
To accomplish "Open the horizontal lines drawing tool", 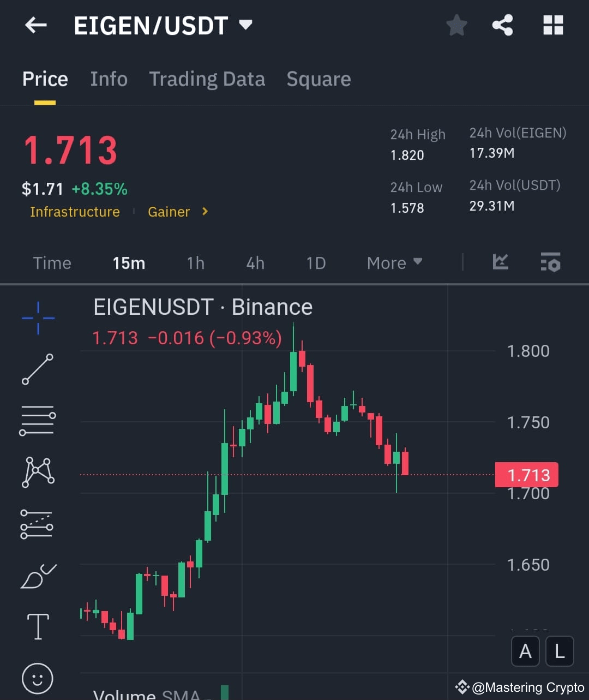I will [38, 420].
